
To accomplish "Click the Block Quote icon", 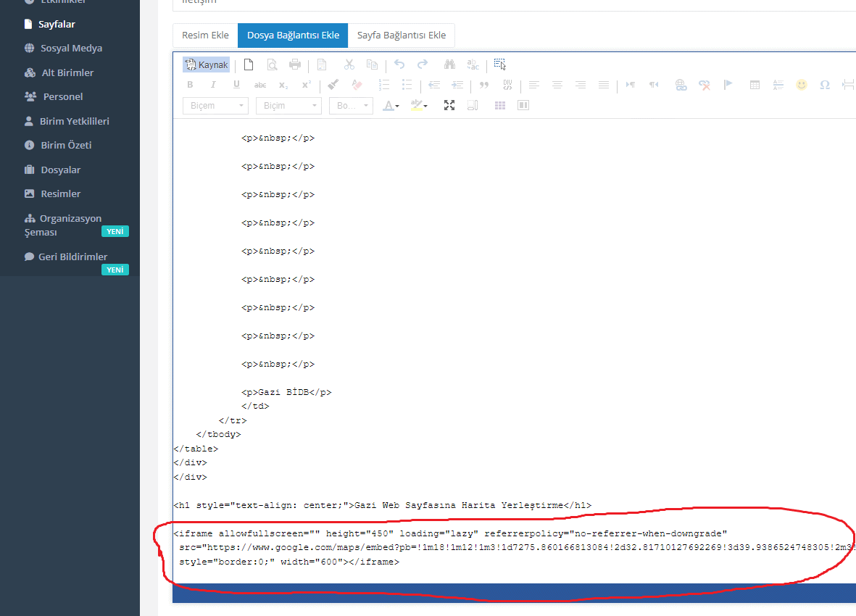I will [x=483, y=85].
